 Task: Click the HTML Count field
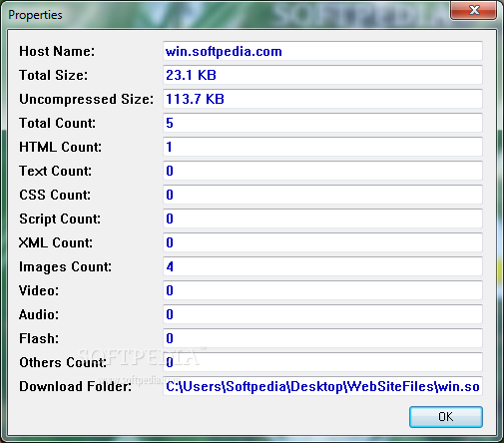322,147
